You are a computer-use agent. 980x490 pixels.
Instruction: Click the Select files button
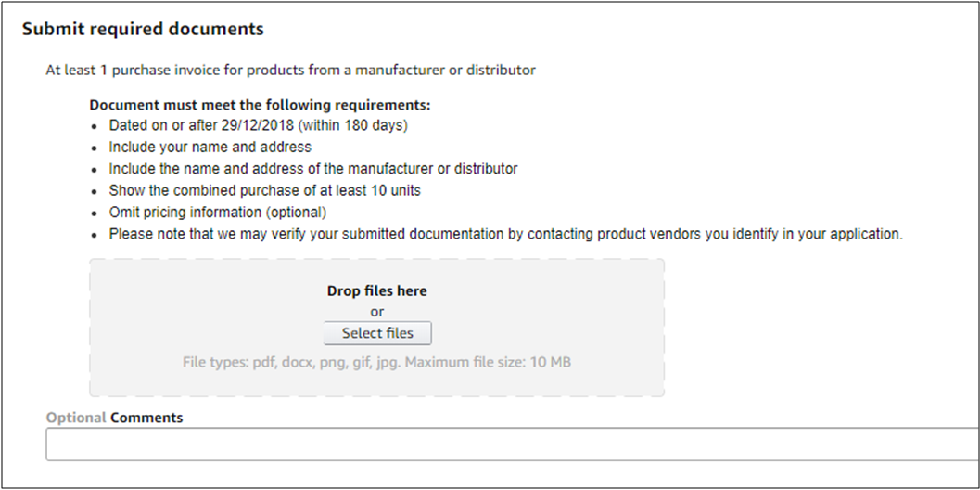(377, 333)
